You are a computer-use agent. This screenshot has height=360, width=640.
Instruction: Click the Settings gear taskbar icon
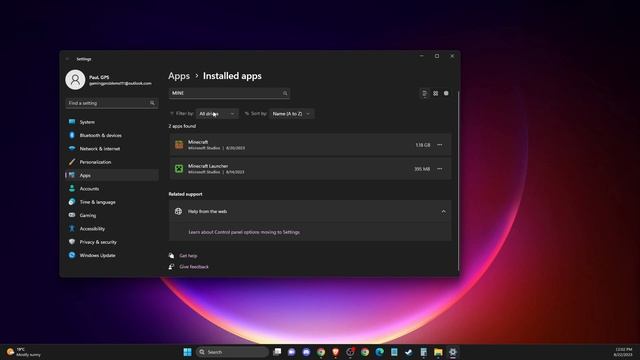pos(453,352)
